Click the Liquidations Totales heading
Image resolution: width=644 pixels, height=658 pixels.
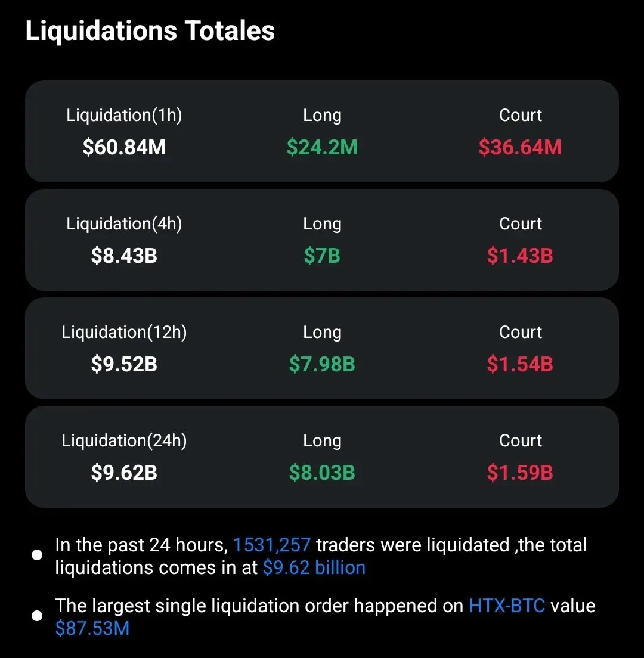150,30
